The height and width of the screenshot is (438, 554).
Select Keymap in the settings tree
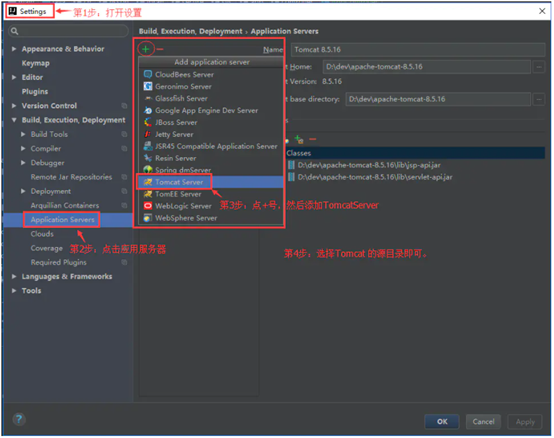(35, 63)
